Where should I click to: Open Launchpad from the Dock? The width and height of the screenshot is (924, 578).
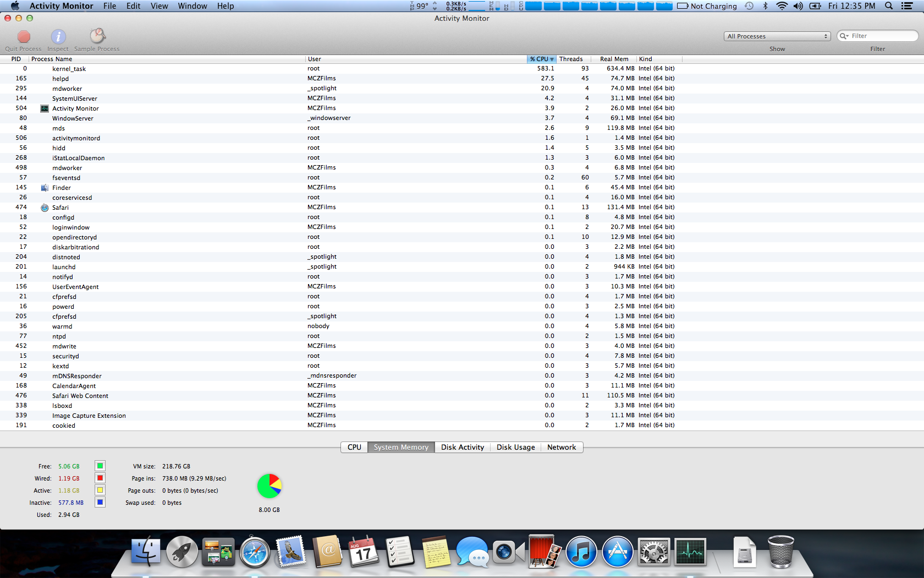[182, 552]
